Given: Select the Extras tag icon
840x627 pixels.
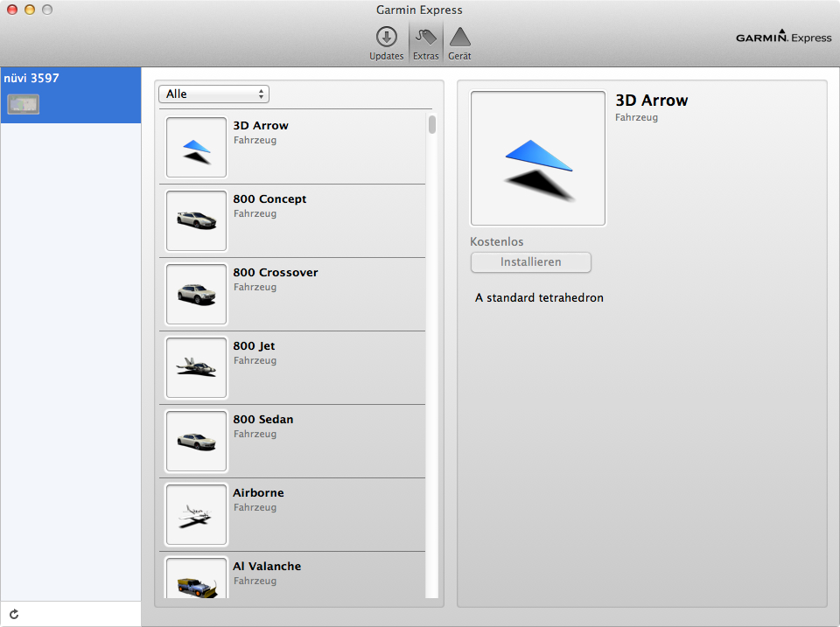Looking at the screenshot, I should click(426, 38).
